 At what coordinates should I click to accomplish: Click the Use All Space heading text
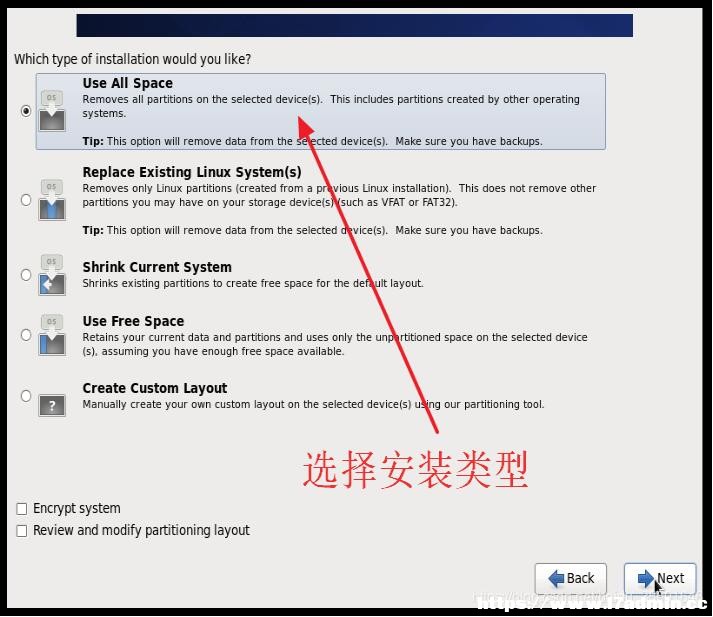pos(128,83)
